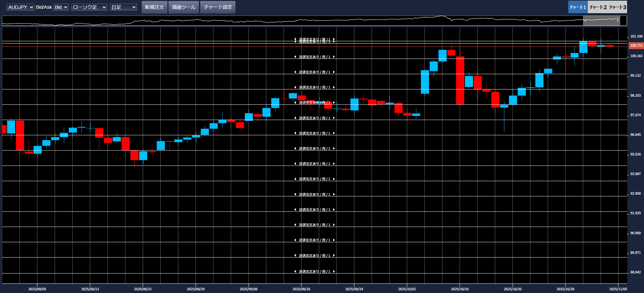The width and height of the screenshot is (644, 293).
Task: Click the 新規注文 button
Action: point(154,7)
